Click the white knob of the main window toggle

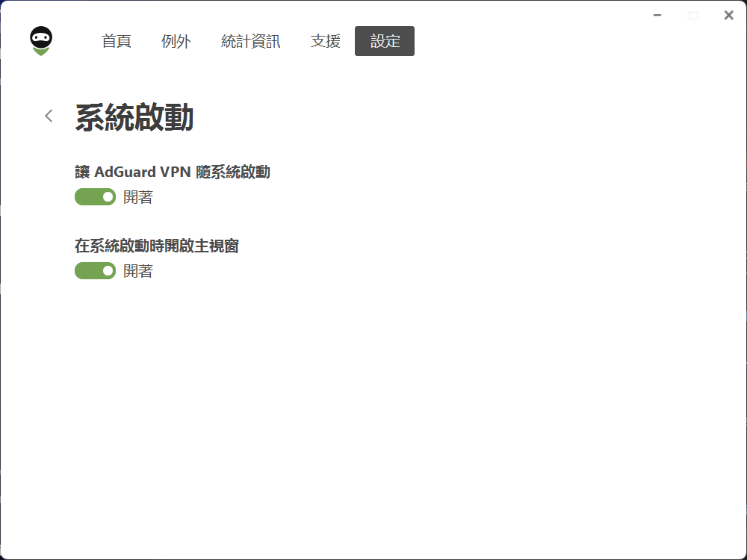[108, 271]
